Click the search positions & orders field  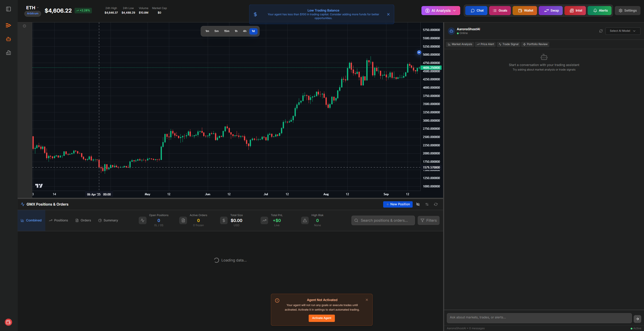coord(383,220)
